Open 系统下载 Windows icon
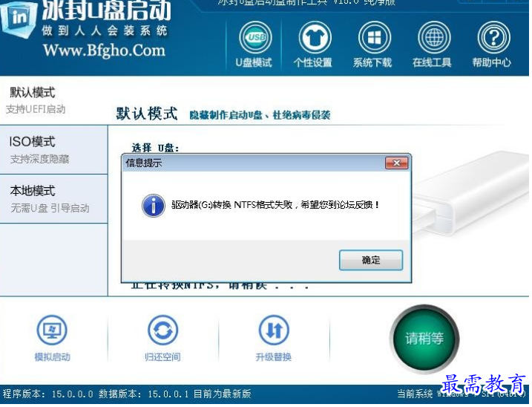The width and height of the screenshot is (532, 407). pyautogui.click(x=374, y=37)
